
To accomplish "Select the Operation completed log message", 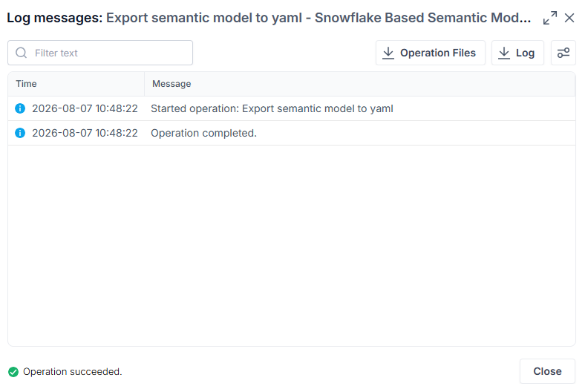I will pos(203,133).
